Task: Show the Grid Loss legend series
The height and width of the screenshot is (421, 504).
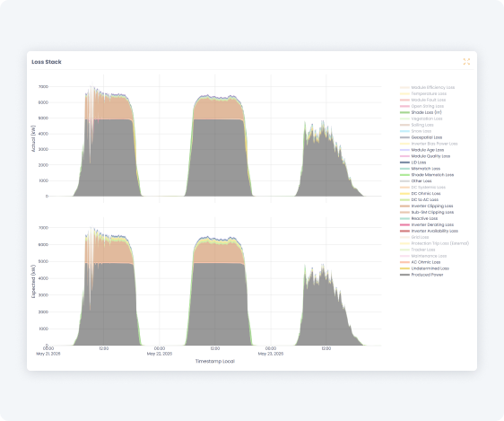Action: 414,237
